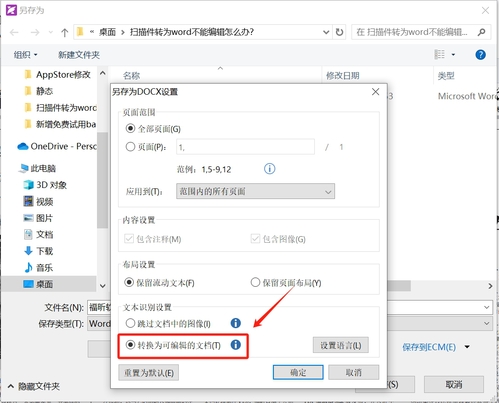Open the 组织 menu

pos(25,55)
